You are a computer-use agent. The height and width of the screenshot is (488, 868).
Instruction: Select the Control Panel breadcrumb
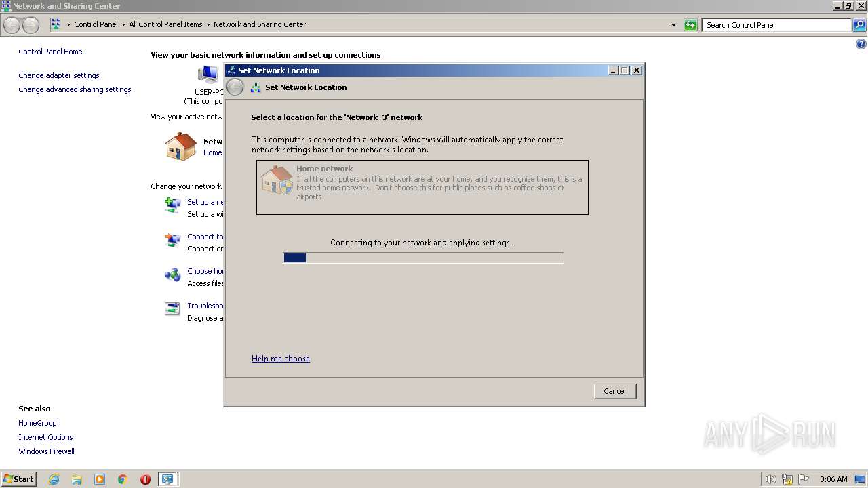click(96, 24)
